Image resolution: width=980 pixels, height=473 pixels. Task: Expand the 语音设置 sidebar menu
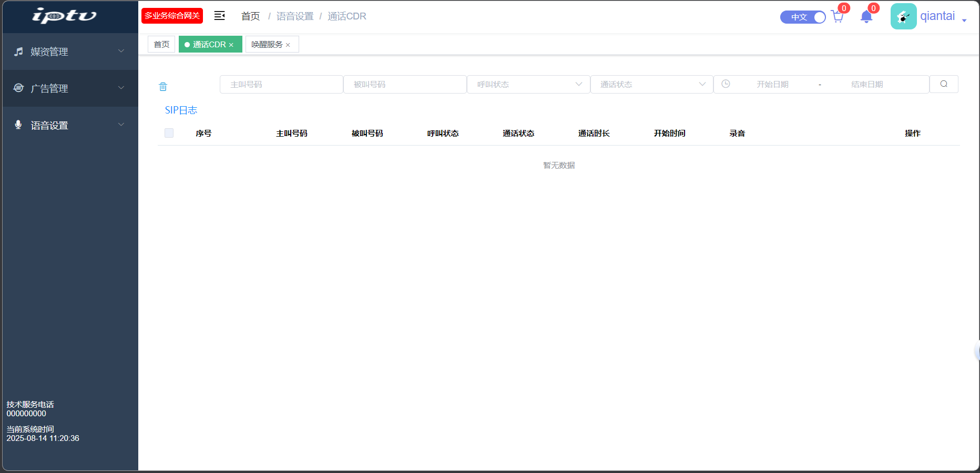pyautogui.click(x=69, y=125)
